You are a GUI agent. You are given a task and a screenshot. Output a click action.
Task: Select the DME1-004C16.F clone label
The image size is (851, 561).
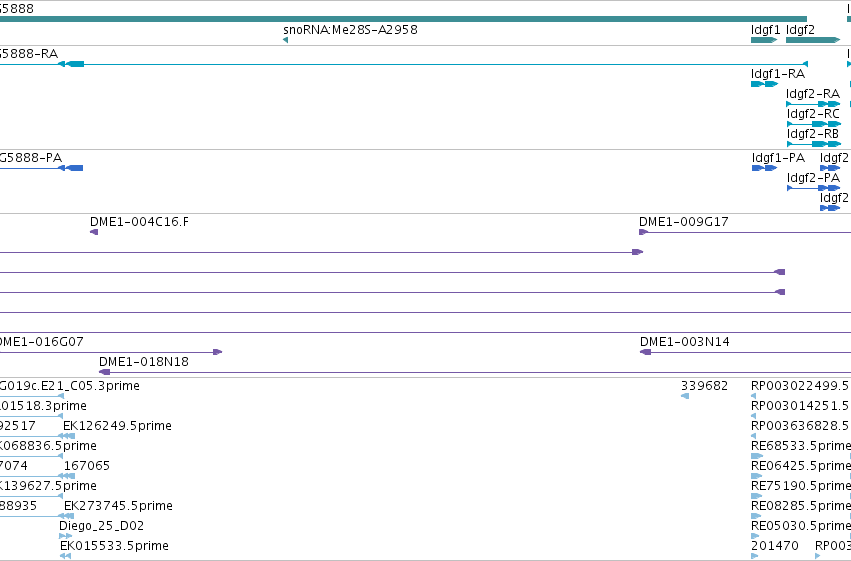139,222
